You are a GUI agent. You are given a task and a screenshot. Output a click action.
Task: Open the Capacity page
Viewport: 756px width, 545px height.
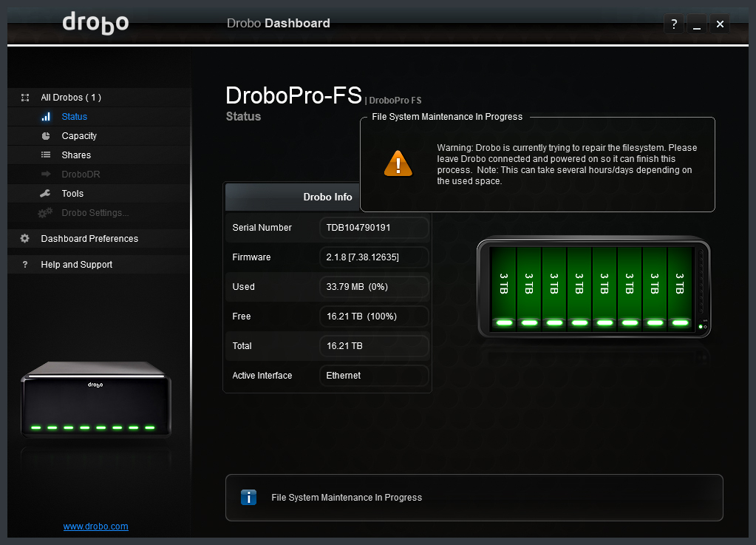(x=99, y=136)
